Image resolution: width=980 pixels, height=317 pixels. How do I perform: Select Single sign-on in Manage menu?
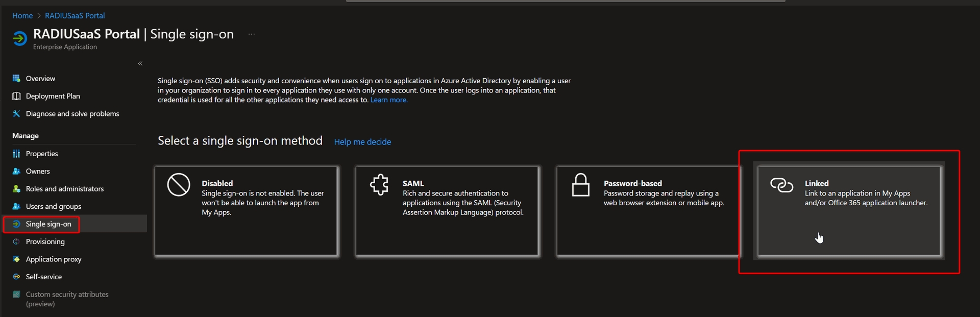coord(48,224)
